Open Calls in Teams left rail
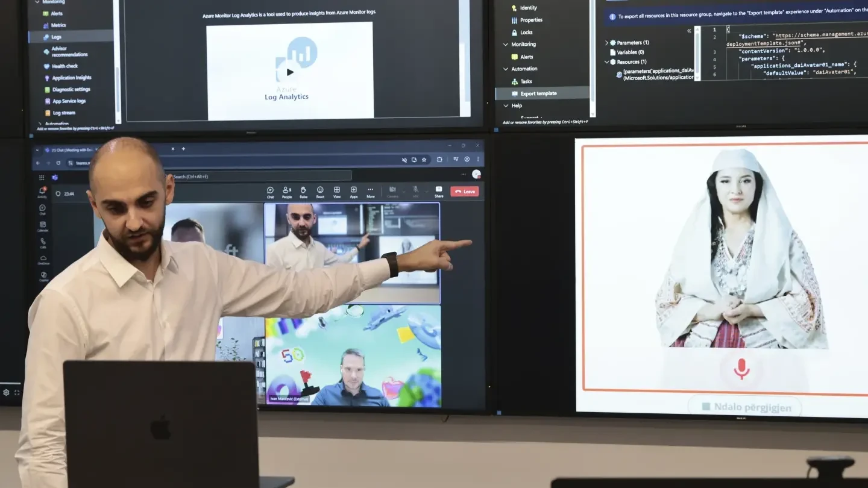The width and height of the screenshot is (868, 488). (43, 243)
